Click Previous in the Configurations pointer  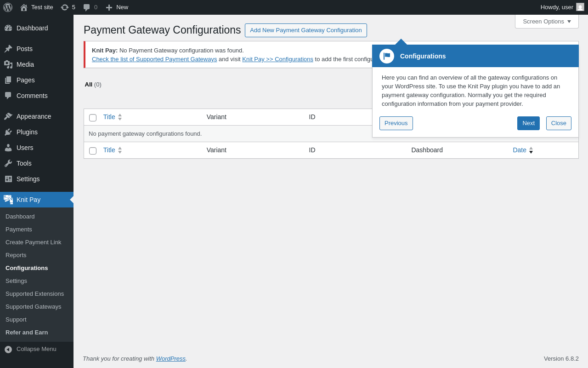pyautogui.click(x=396, y=123)
